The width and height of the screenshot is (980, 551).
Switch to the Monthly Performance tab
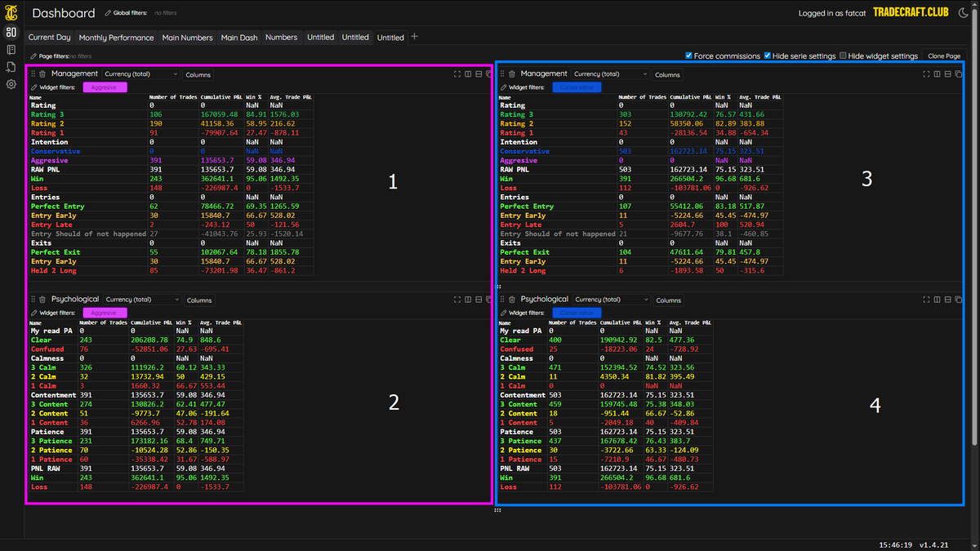tap(115, 37)
